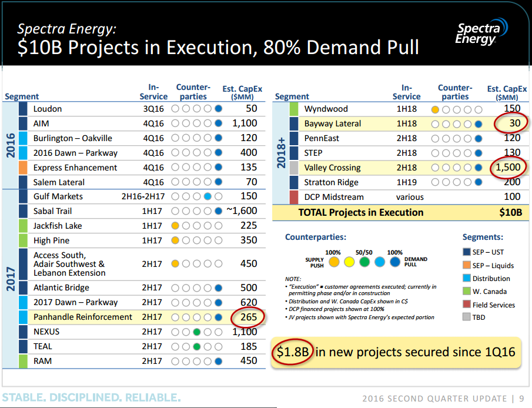Click the Distribution light blue legend square
The width and height of the screenshot is (532, 408).
467,278
